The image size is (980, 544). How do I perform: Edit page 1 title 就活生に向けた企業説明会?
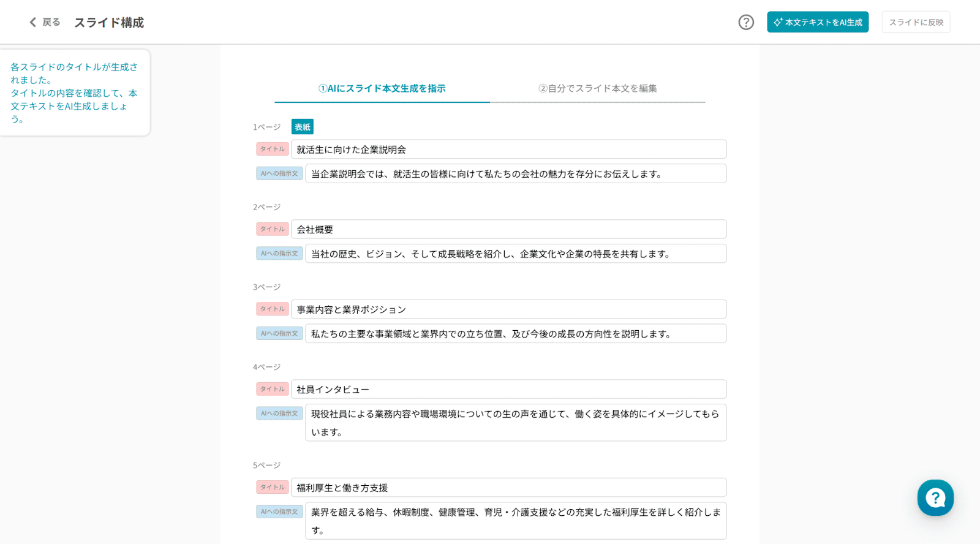pos(508,149)
